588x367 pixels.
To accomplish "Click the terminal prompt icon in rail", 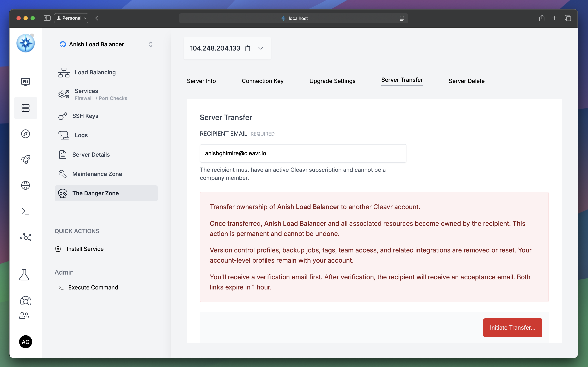I will [x=25, y=211].
